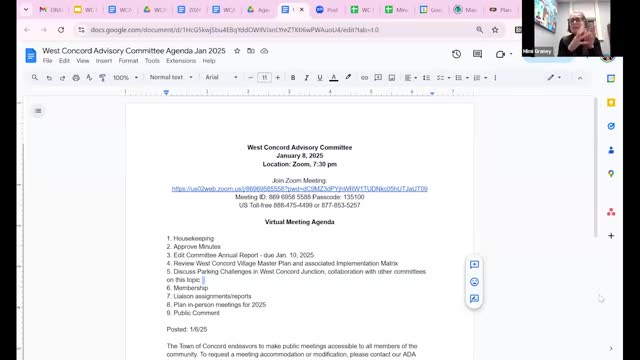Screen dimensions: 640x360
Task: Click the search menus magnifier tool
Action: tap(35, 78)
